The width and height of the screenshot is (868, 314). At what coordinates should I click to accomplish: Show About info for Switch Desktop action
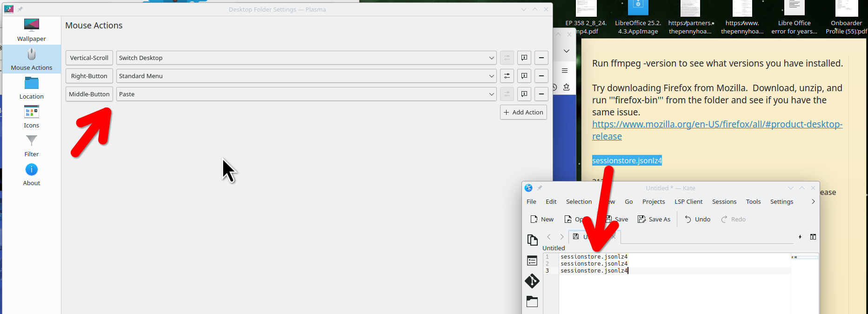pos(524,58)
